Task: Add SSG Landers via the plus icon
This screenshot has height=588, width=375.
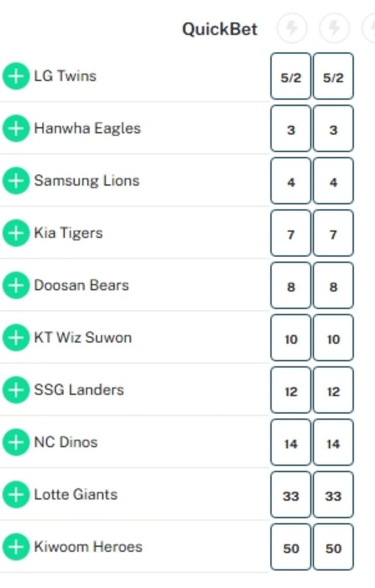Action: click(x=16, y=390)
